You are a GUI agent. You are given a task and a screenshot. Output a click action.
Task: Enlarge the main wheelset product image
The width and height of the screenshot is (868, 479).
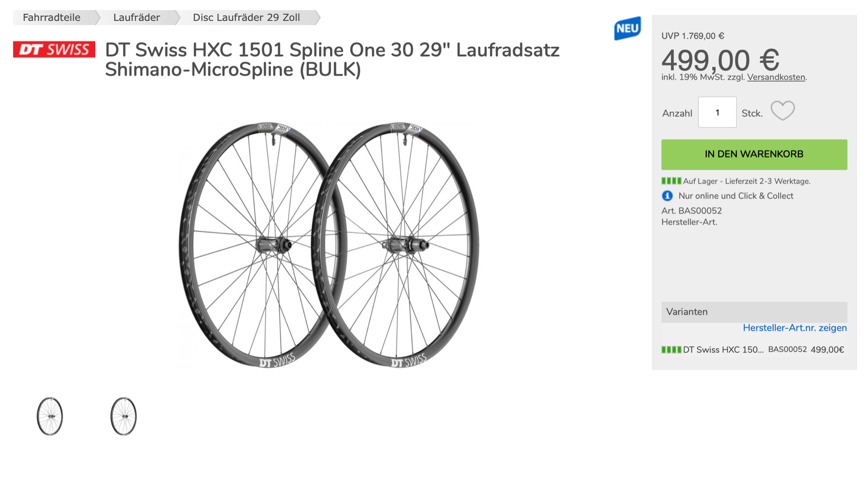coord(329,245)
